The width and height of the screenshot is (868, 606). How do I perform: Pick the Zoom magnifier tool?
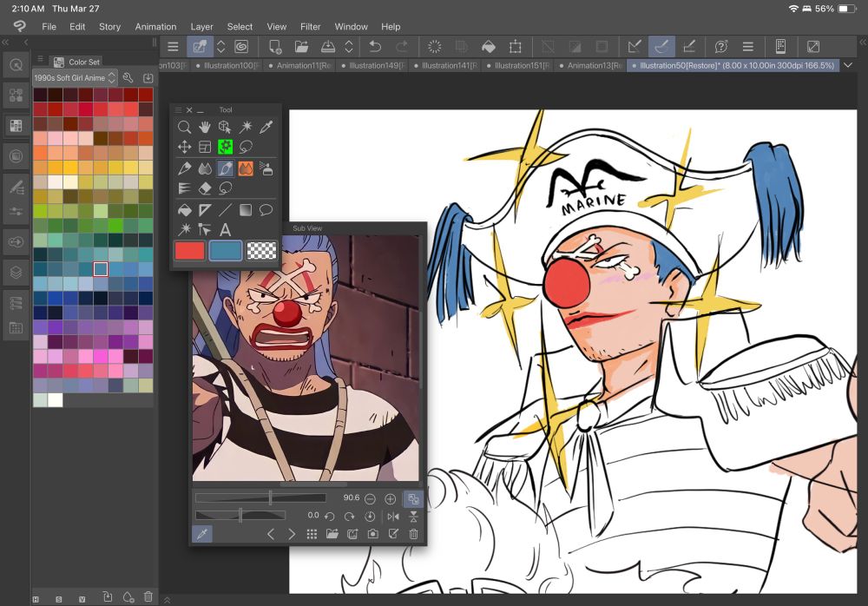coord(184,127)
